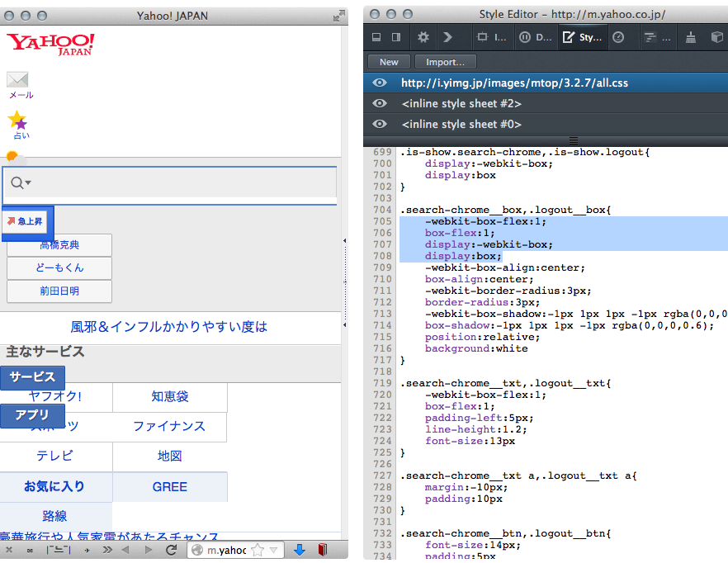Create a New style sheet
Screen dimensions: 728x563
tap(389, 62)
